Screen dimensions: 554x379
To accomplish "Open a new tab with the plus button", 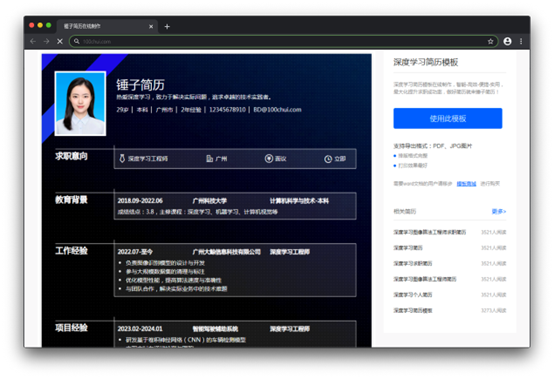I will [167, 26].
